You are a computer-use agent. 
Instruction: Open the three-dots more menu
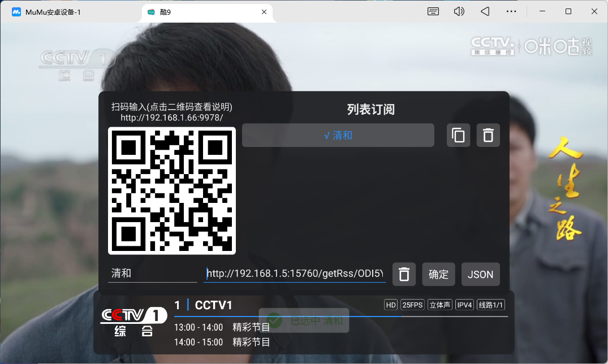pos(511,12)
